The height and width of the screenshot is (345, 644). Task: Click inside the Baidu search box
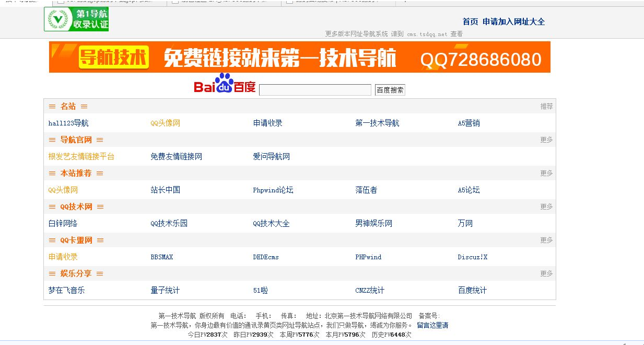tap(315, 89)
